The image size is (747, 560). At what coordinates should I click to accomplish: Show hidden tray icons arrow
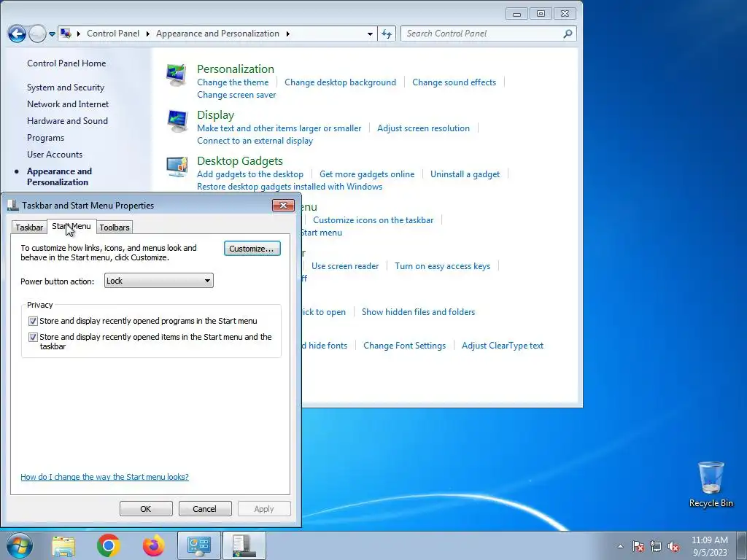click(x=620, y=546)
